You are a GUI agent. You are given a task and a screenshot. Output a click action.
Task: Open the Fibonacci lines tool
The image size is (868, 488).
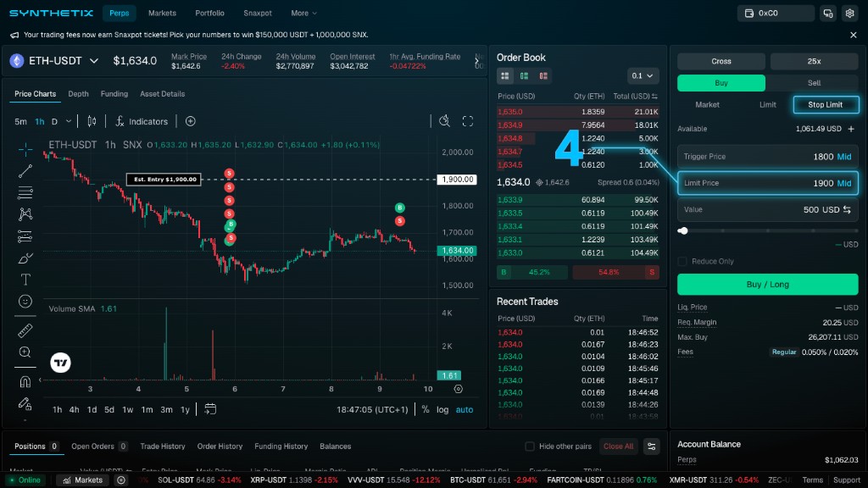pyautogui.click(x=25, y=192)
